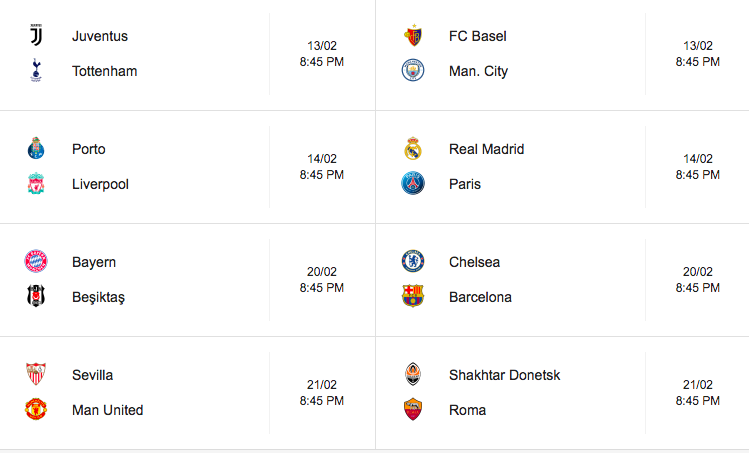Open the Shakhtar Donetsk team link
The image size is (749, 453).
click(x=504, y=375)
